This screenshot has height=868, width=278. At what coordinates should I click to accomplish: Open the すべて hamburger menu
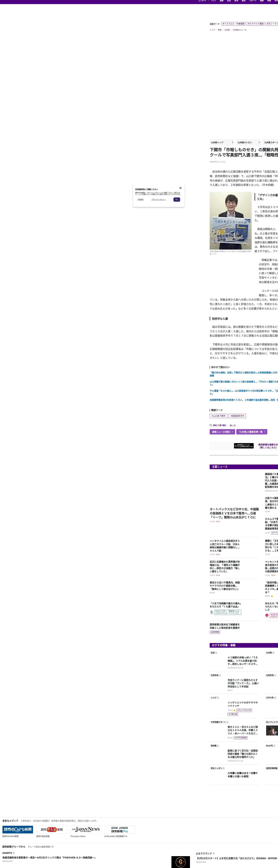(x=202, y=1)
